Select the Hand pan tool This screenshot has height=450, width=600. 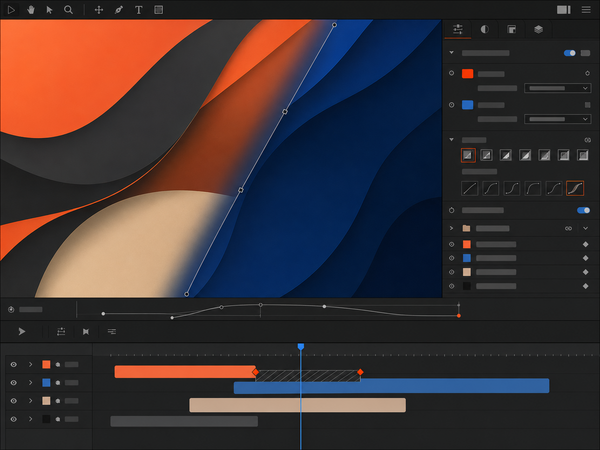pyautogui.click(x=31, y=10)
